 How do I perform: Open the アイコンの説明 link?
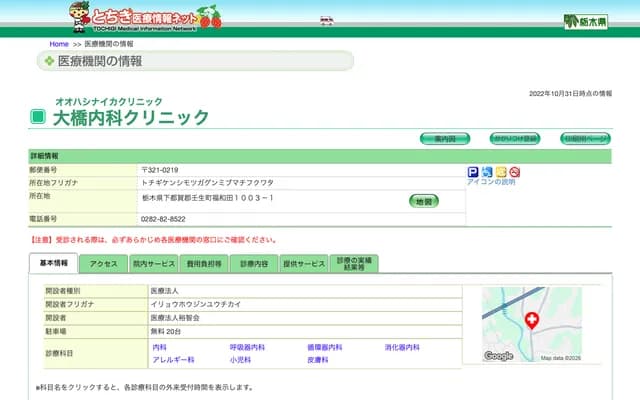pyautogui.click(x=491, y=182)
